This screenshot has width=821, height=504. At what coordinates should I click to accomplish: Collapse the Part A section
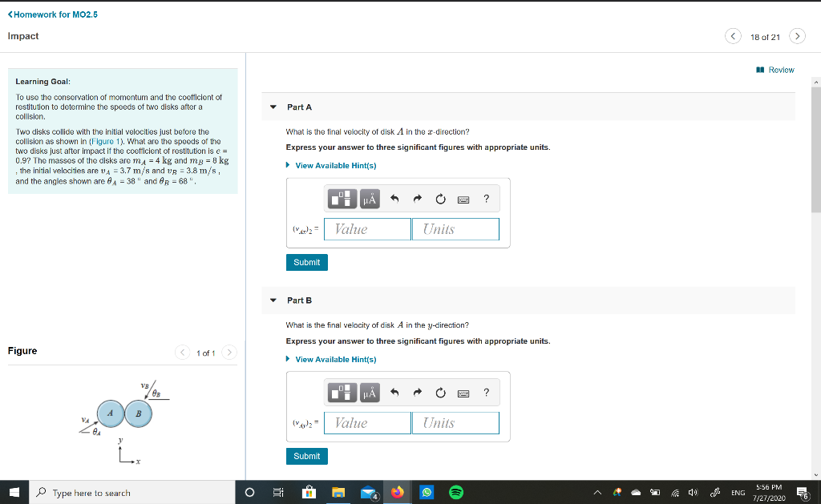pos(273,107)
